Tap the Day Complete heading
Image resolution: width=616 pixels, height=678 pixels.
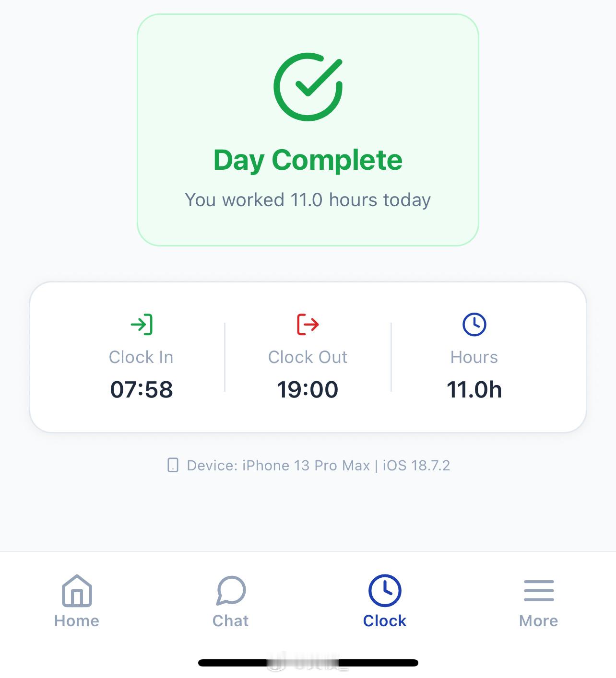coord(308,160)
